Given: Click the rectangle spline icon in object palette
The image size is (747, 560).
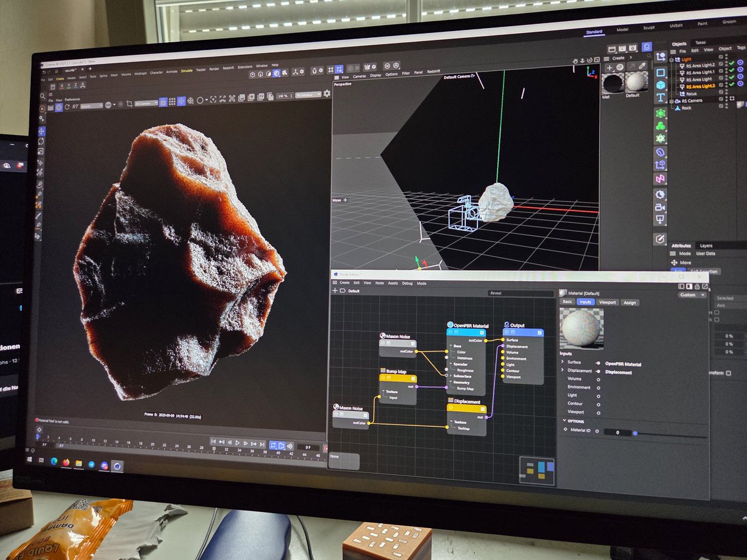Looking at the screenshot, I should coord(660,73).
